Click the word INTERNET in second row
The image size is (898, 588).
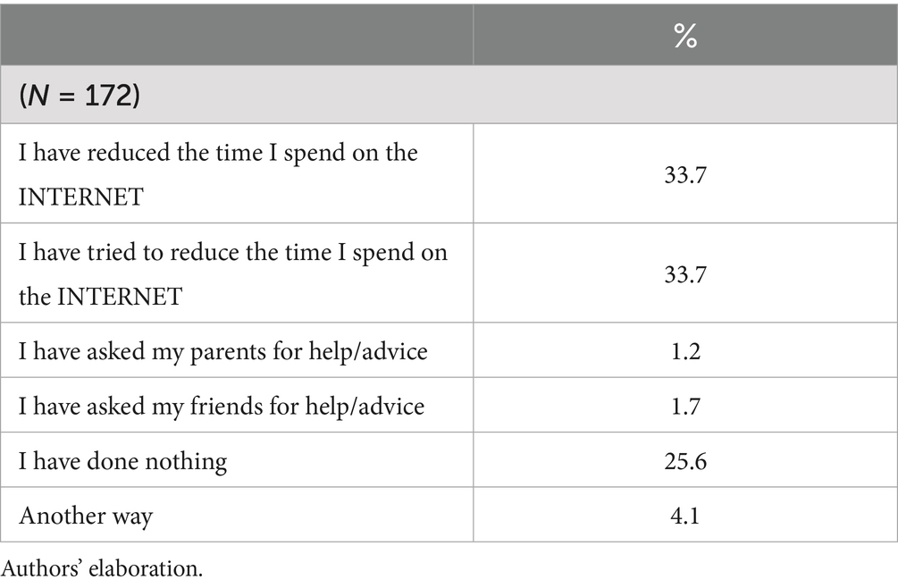(x=119, y=296)
